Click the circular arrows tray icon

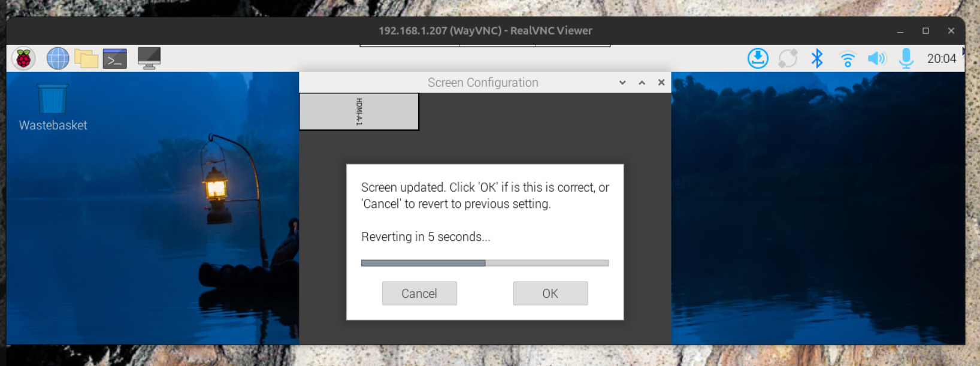click(788, 59)
